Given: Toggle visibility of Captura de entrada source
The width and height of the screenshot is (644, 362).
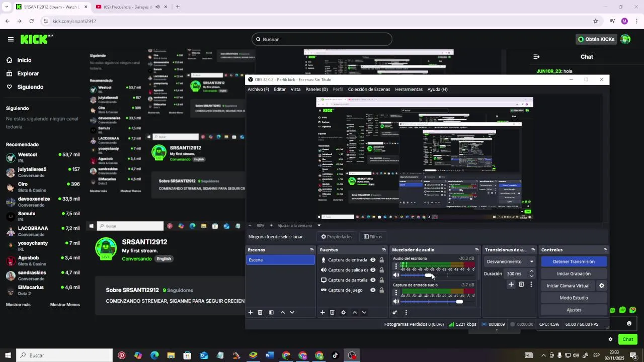Looking at the screenshot, I should click(x=373, y=260).
